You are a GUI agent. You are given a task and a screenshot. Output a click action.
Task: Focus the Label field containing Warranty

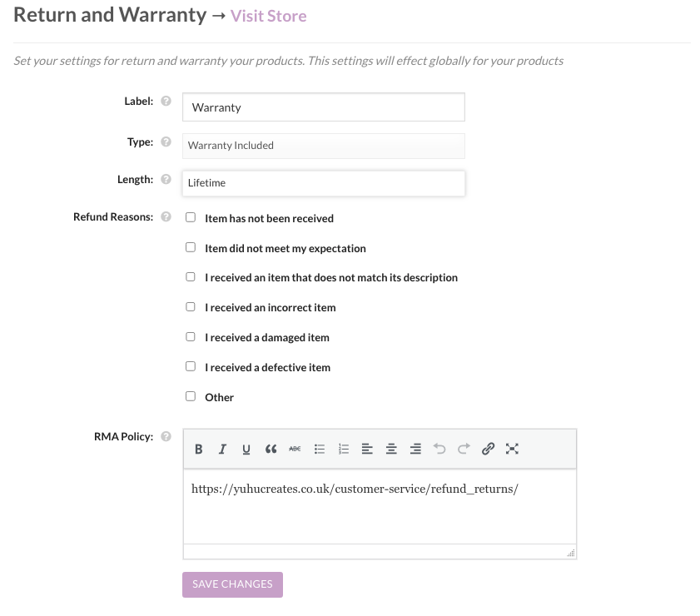[x=324, y=107]
